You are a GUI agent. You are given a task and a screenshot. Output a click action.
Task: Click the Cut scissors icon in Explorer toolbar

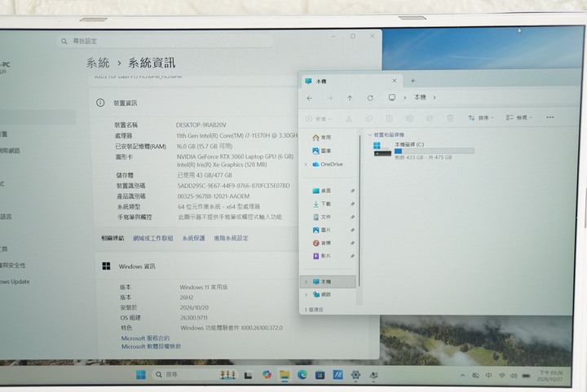[349, 118]
